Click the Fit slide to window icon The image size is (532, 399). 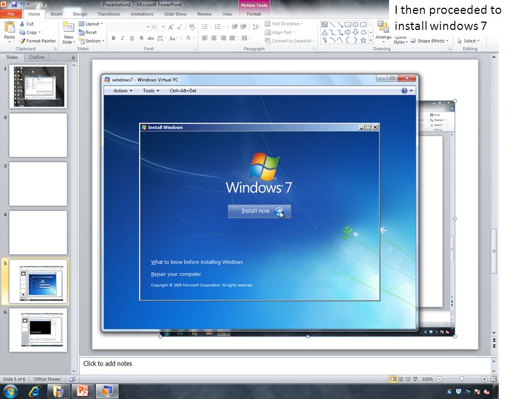click(x=494, y=379)
